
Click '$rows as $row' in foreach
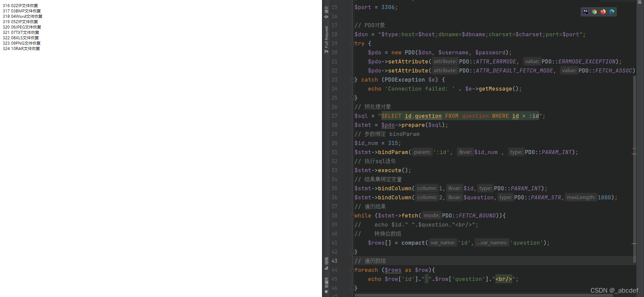pos(406,270)
